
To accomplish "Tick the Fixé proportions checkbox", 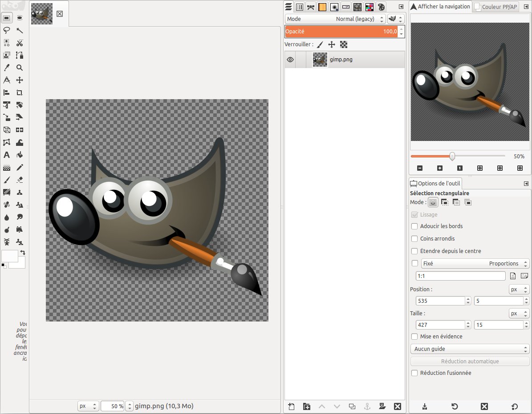I will pyautogui.click(x=414, y=263).
